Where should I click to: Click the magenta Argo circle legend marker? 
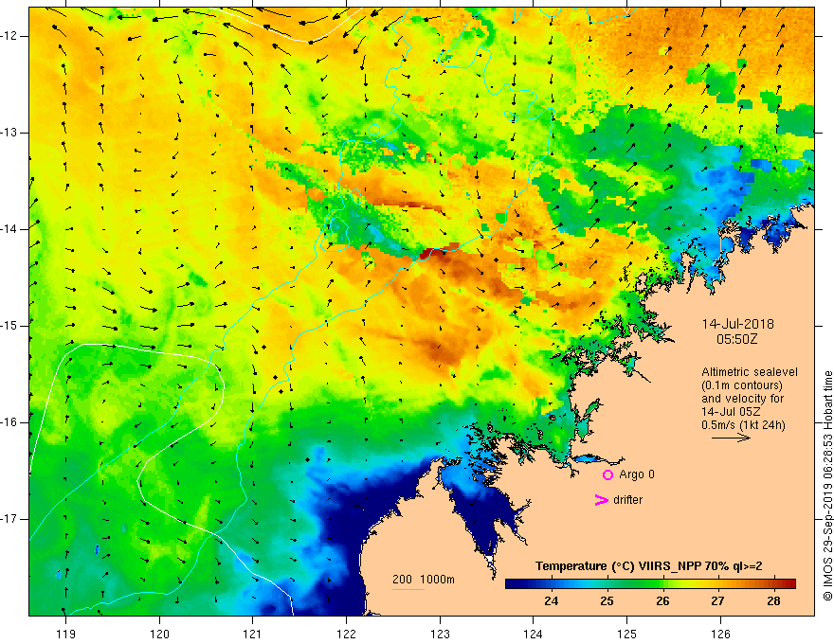[x=607, y=474]
